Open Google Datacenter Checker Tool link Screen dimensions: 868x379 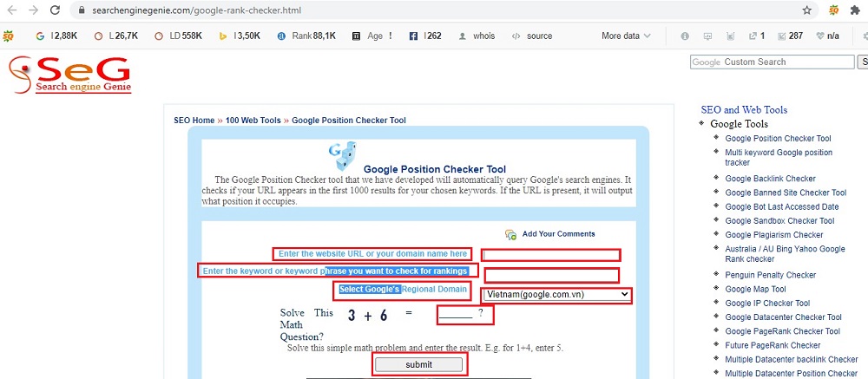pyautogui.click(x=783, y=317)
